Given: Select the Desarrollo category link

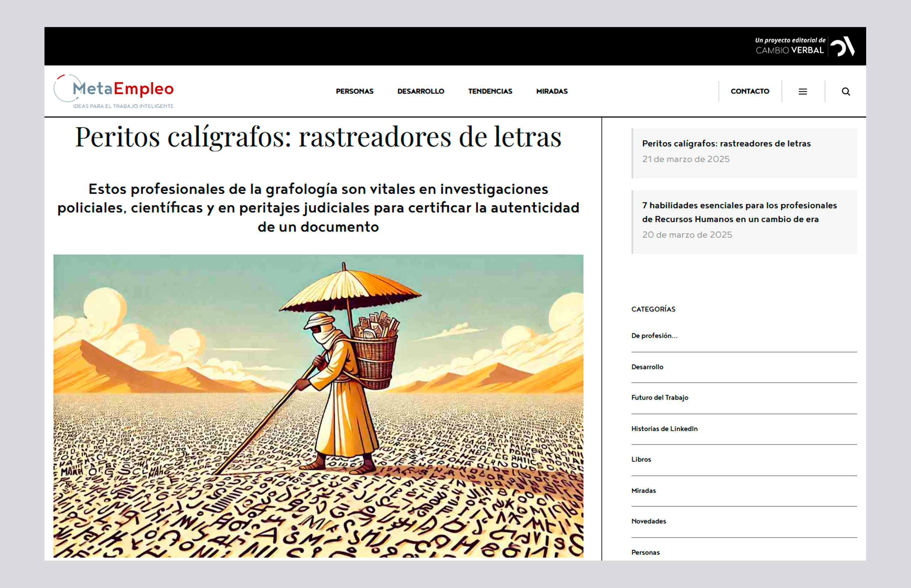Looking at the screenshot, I should coord(647,367).
